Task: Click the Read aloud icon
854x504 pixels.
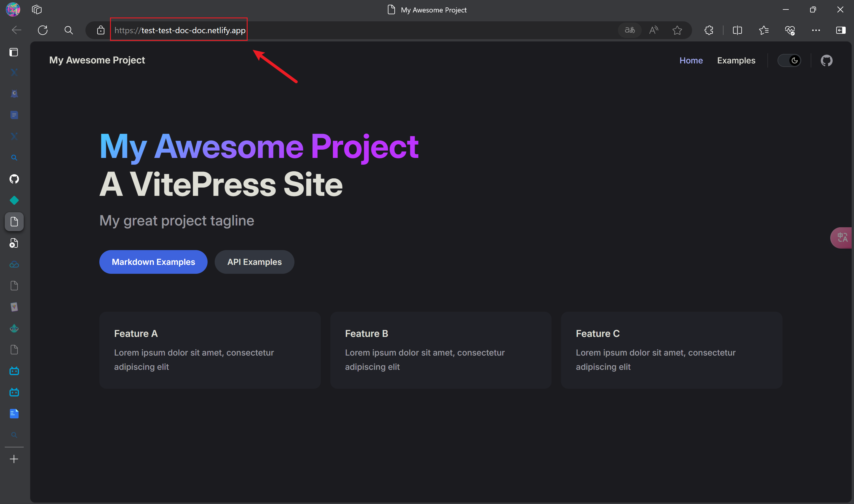Action: coord(654,30)
